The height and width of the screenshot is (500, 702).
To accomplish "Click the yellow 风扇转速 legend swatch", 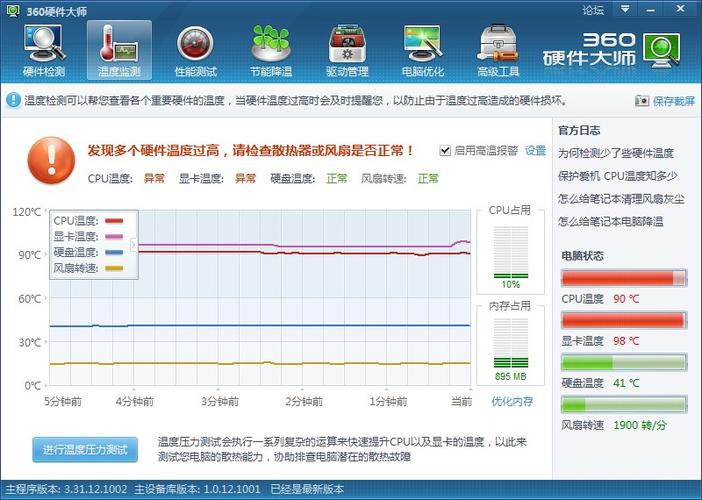I will (x=114, y=268).
